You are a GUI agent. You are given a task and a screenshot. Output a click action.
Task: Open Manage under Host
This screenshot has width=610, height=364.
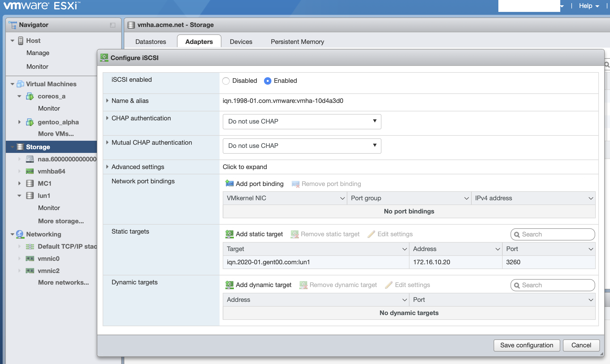[38, 53]
